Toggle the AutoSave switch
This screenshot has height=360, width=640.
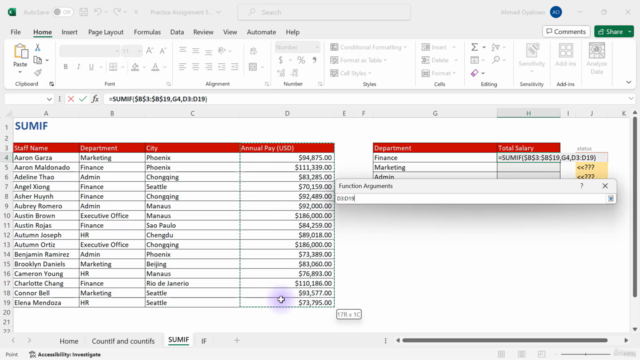click(x=63, y=12)
